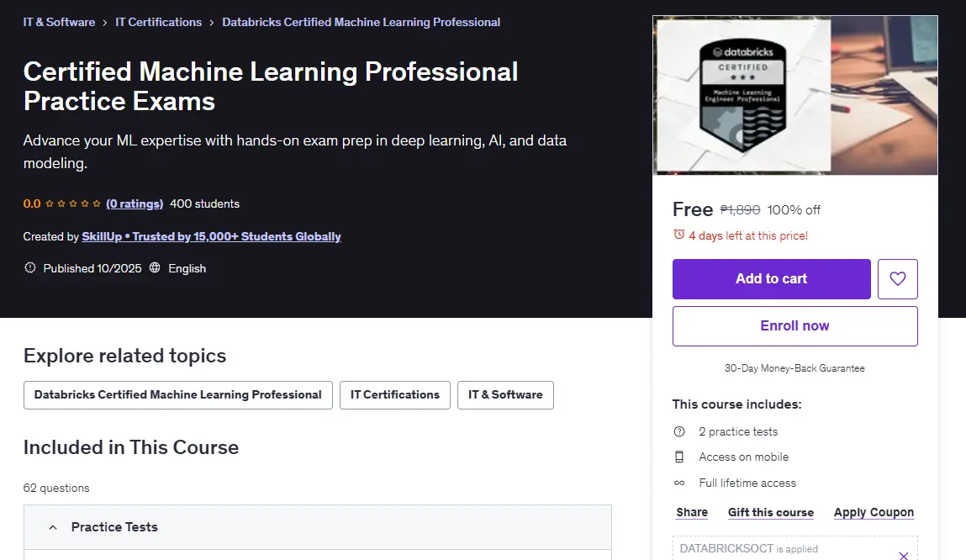The width and height of the screenshot is (966, 560).
Task: Click the '62 questions' text
Action: pyautogui.click(x=56, y=488)
